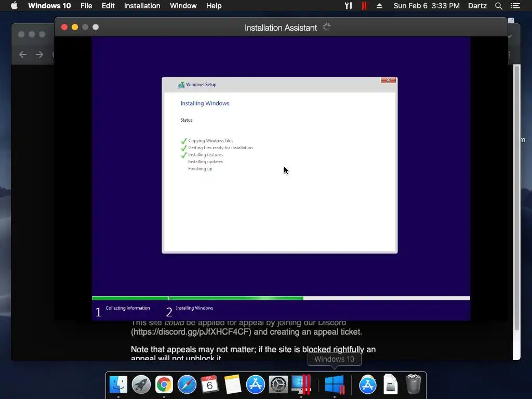532x399 pixels.
Task: Close the Installation Assistant window
Action: click(64, 27)
